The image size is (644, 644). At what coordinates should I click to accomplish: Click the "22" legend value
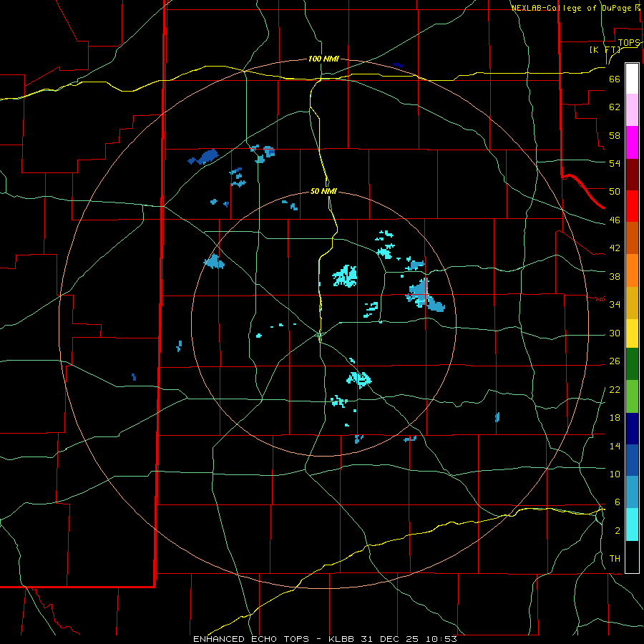tap(615, 389)
